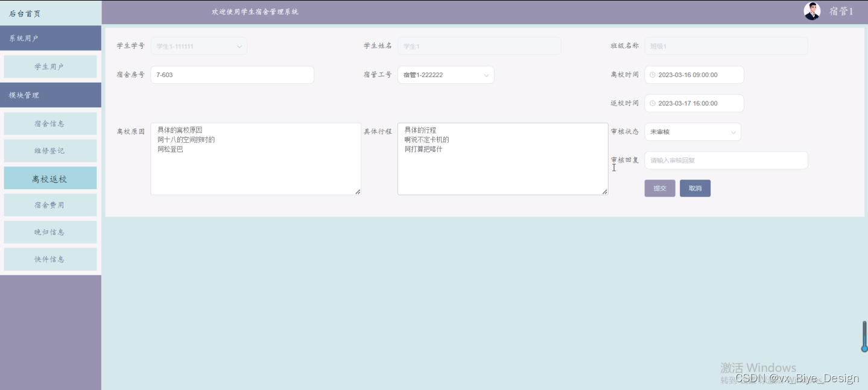Expand the 宿管工号 dropdown
868x390 pixels.
[x=446, y=75]
